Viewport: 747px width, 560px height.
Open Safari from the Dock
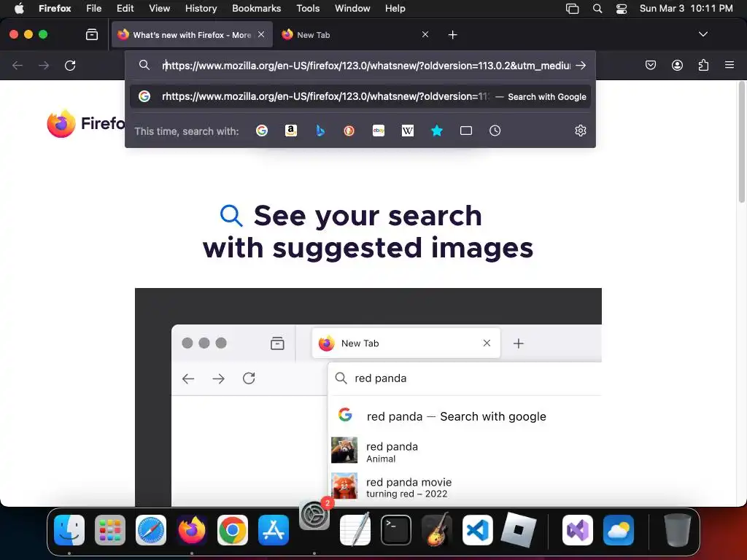click(x=151, y=529)
